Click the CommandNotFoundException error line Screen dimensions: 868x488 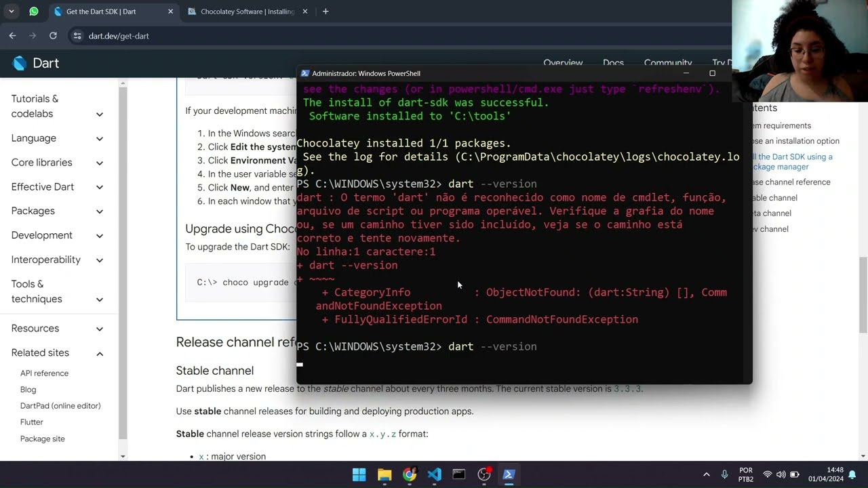point(480,319)
